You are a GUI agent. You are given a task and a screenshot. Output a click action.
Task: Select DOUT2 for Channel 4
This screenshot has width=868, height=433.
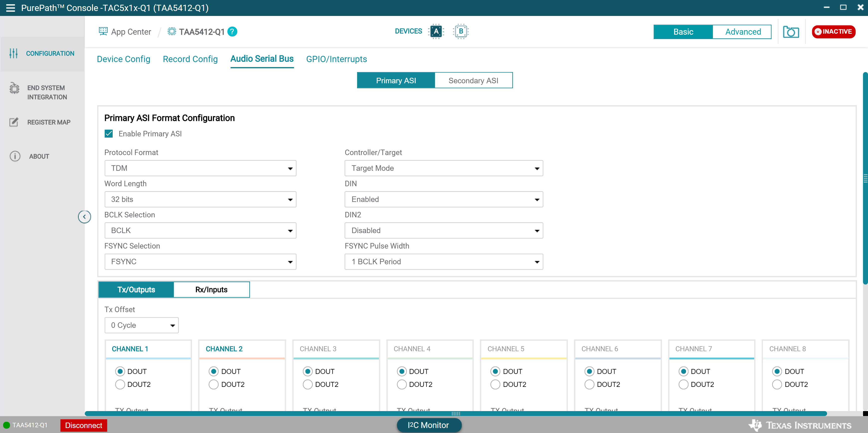click(x=402, y=384)
